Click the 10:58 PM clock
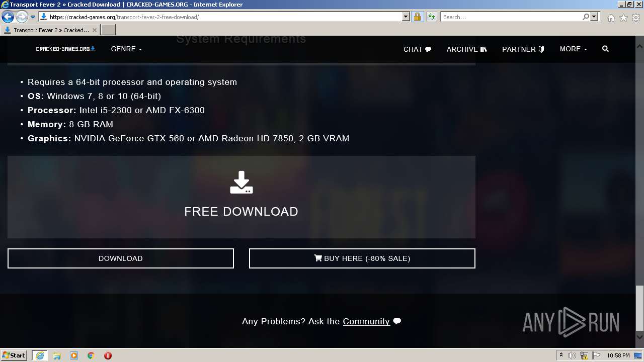The height and width of the screenshot is (362, 644). pos(618,355)
